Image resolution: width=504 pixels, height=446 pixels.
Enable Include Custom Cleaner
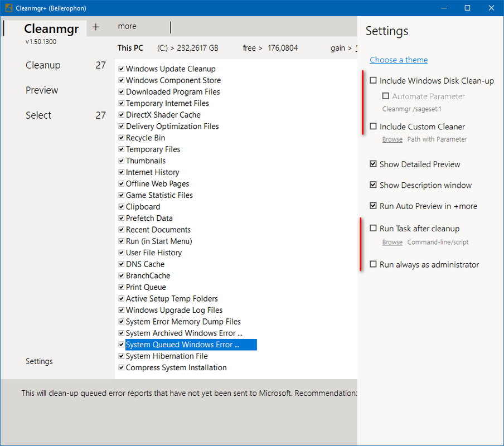pos(373,127)
